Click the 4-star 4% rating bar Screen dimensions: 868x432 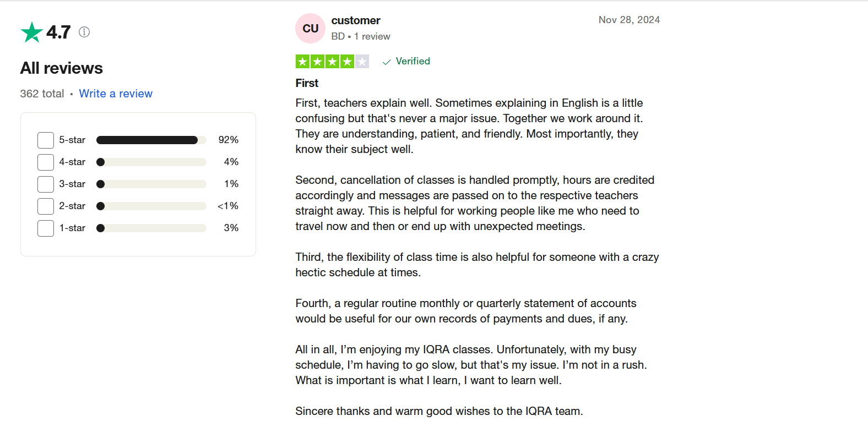pos(151,162)
